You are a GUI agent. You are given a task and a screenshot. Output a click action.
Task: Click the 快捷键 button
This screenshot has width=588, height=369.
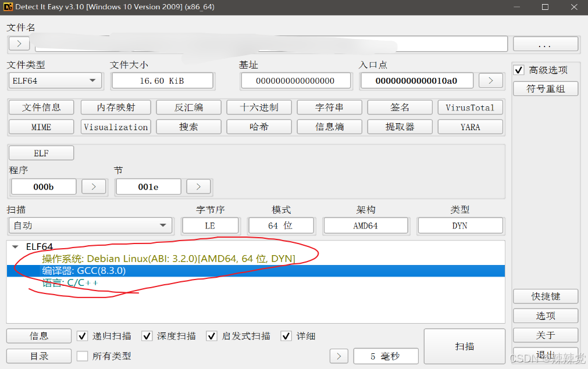tap(545, 296)
